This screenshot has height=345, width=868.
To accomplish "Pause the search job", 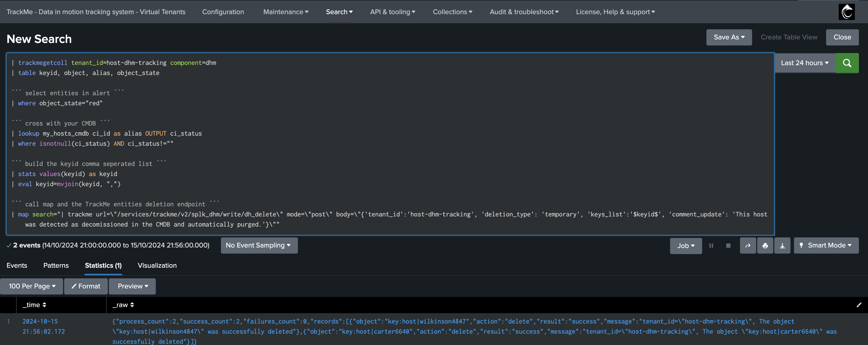I will [711, 245].
